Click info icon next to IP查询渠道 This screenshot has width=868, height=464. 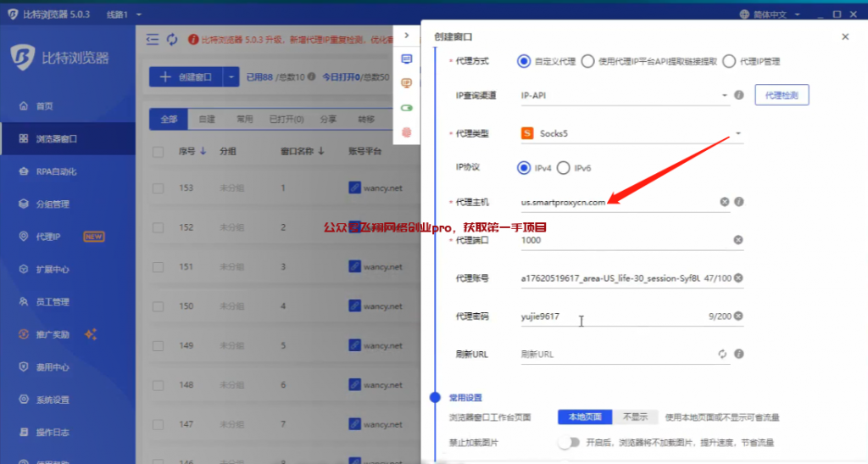[738, 96]
